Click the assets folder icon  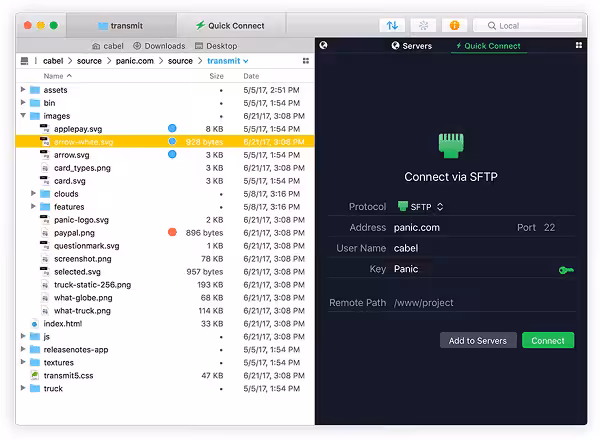tap(35, 90)
